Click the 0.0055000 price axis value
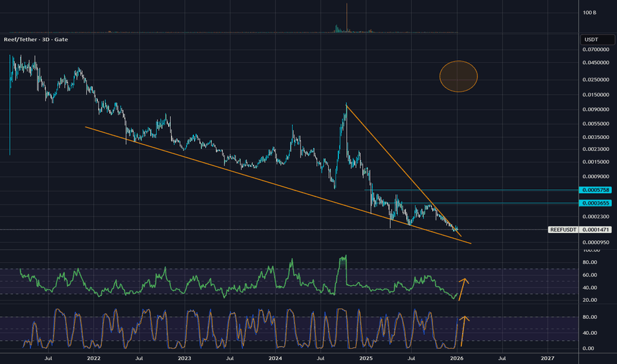The width and height of the screenshot is (617, 364). point(596,124)
